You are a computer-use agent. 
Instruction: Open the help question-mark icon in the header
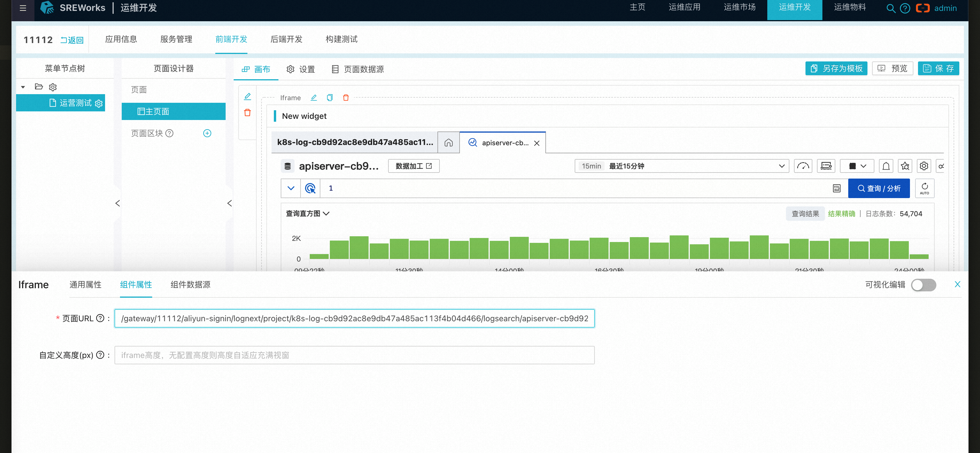coord(905,8)
